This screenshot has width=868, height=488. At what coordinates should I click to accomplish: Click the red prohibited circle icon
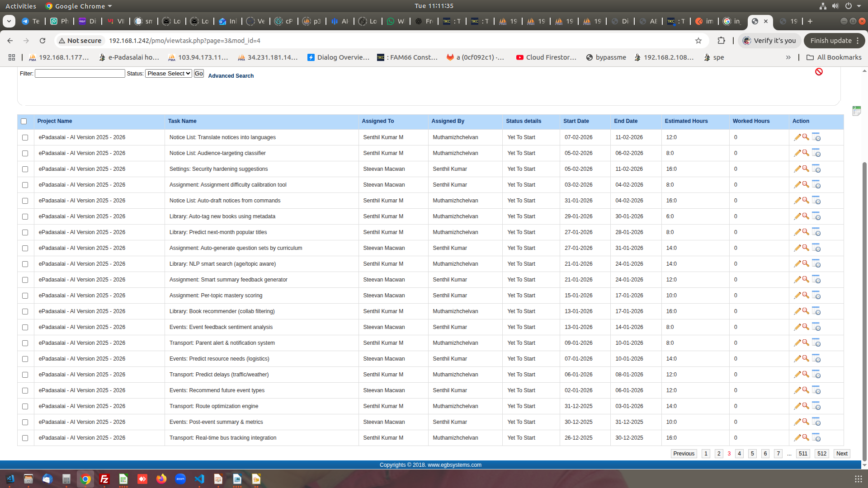point(819,72)
